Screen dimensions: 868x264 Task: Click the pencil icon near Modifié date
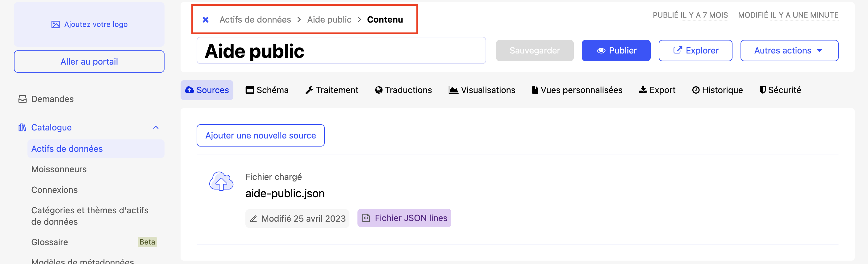click(253, 219)
